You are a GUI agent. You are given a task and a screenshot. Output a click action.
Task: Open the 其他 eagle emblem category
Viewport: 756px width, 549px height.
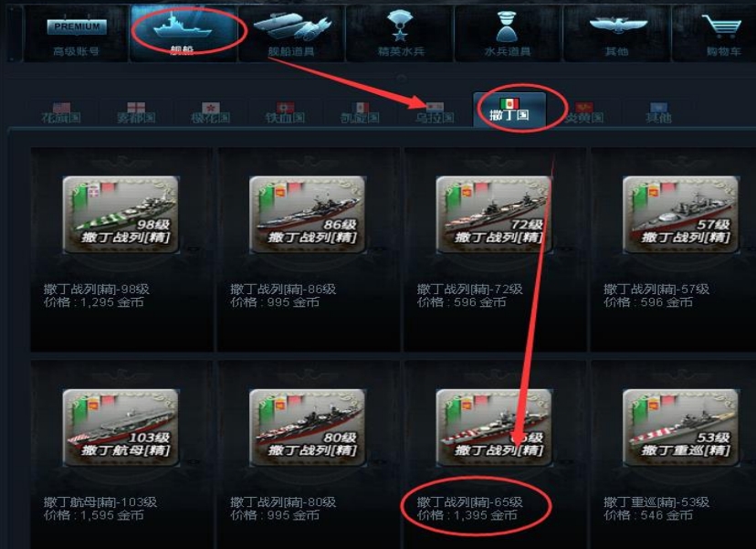click(x=616, y=34)
